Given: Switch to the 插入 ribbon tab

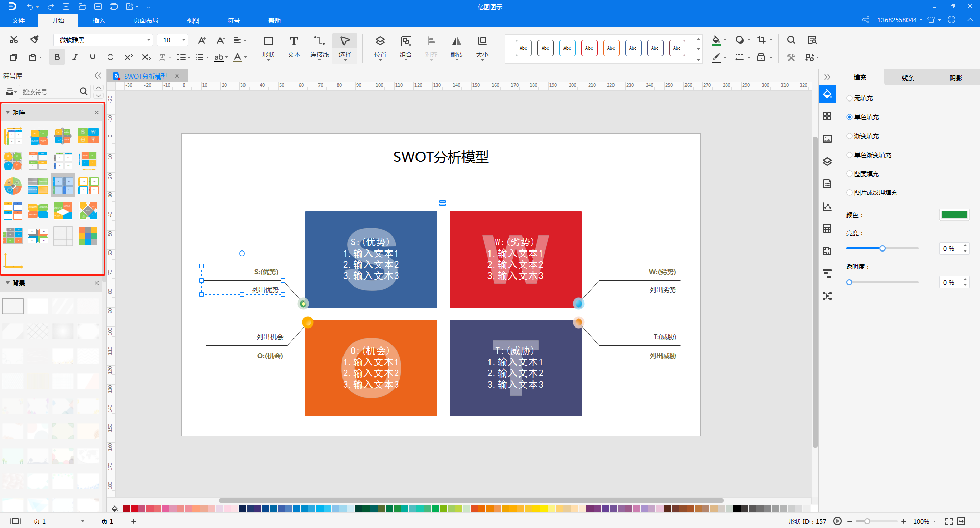Looking at the screenshot, I should (99, 20).
